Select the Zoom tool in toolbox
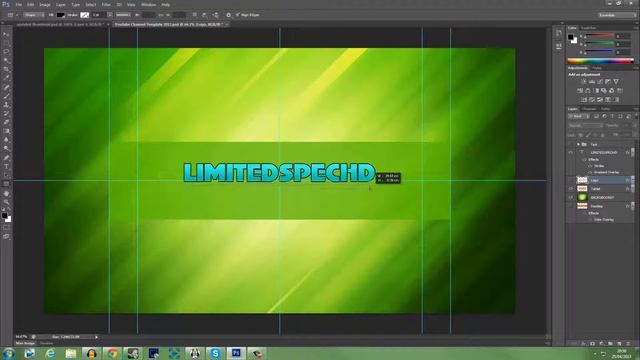 click(6, 202)
